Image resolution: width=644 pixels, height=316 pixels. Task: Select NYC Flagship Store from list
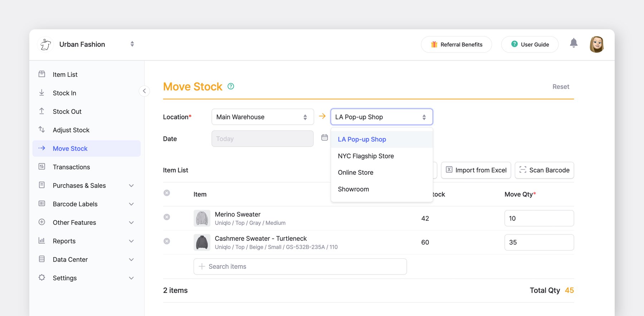pyautogui.click(x=366, y=156)
